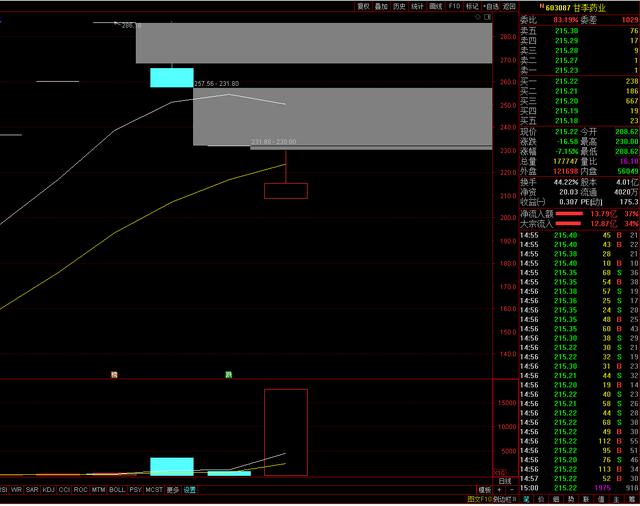This screenshot has height=506, width=640.
Task: Select the 价 price tab in the bottom bar
Action: (541, 499)
